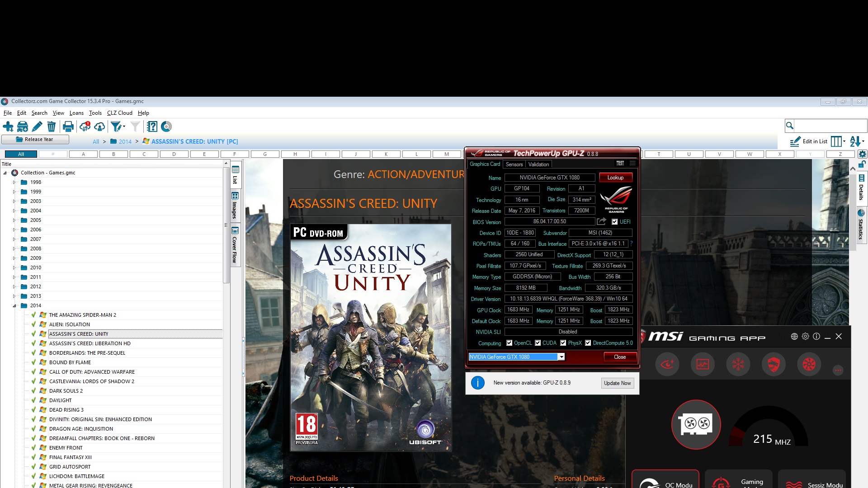Click the Title column header
868x488 pixels.
click(112, 164)
